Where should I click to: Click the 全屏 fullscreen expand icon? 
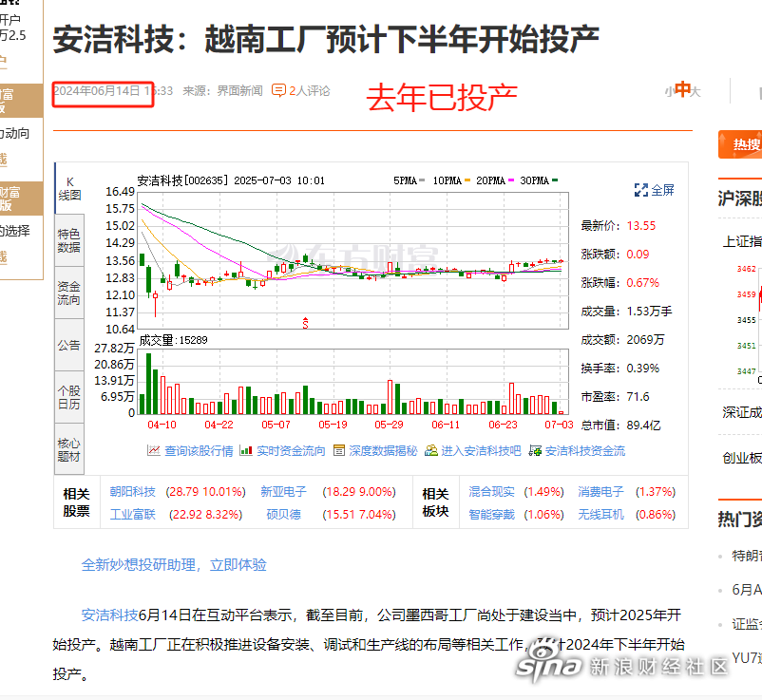click(x=641, y=190)
